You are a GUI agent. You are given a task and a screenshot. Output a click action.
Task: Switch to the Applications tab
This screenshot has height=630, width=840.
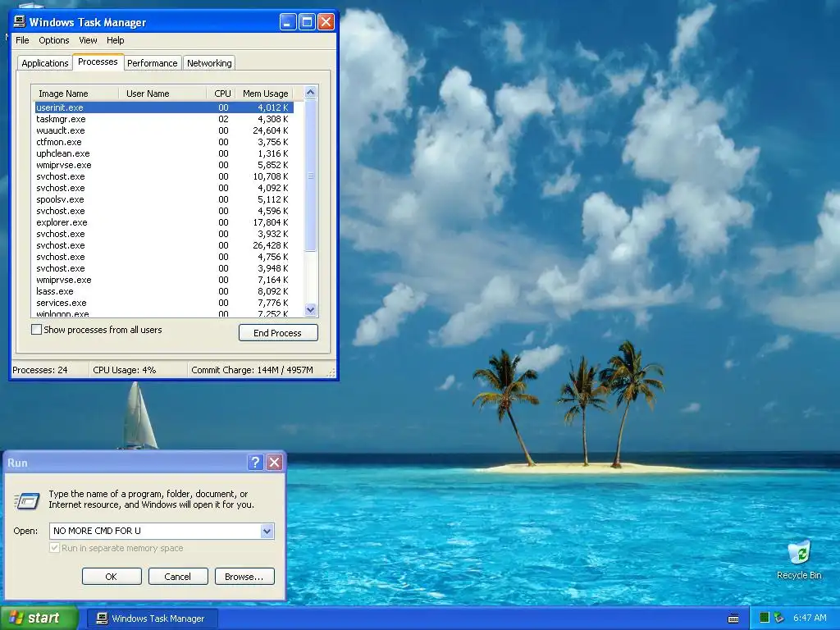(x=45, y=63)
